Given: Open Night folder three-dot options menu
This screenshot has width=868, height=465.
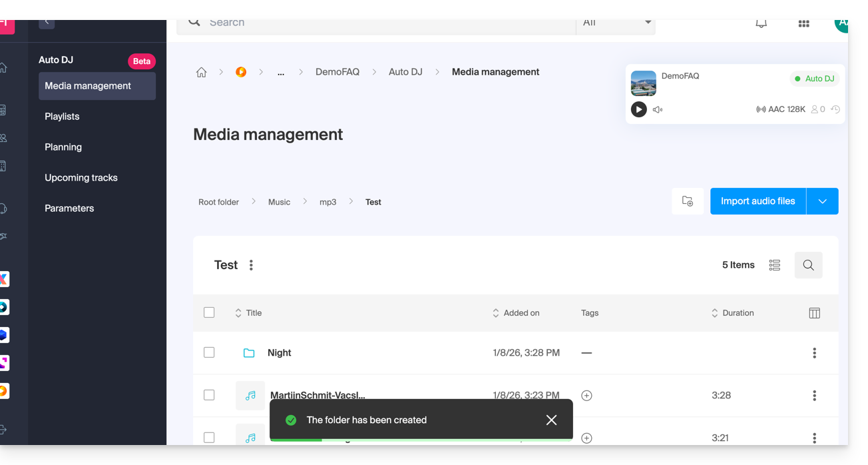Looking at the screenshot, I should tap(814, 353).
